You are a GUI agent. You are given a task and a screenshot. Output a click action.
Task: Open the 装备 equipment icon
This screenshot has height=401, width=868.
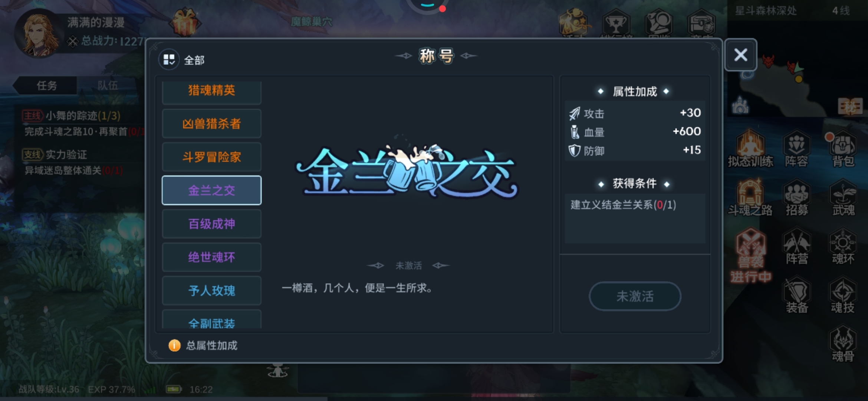tap(796, 296)
